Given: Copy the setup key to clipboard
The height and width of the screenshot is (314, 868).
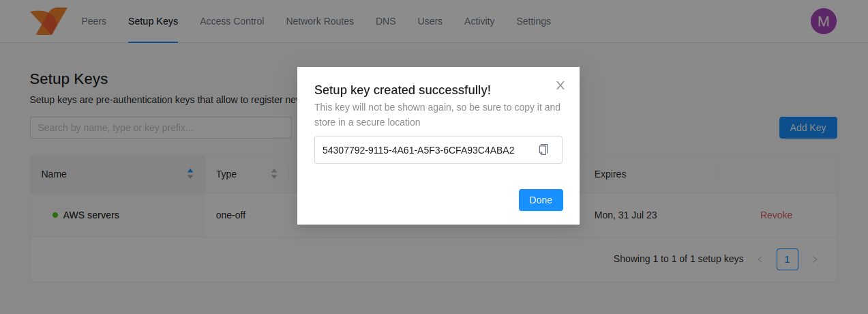Looking at the screenshot, I should pos(543,149).
